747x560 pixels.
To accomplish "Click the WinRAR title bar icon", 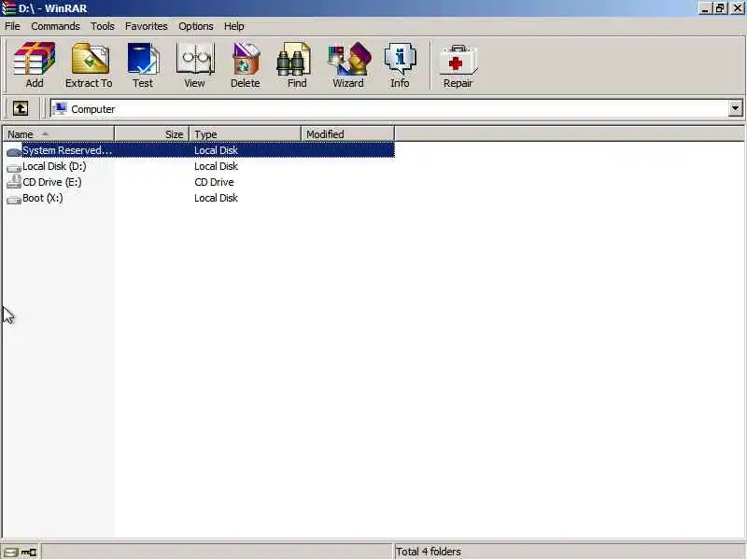I will 8,8.
